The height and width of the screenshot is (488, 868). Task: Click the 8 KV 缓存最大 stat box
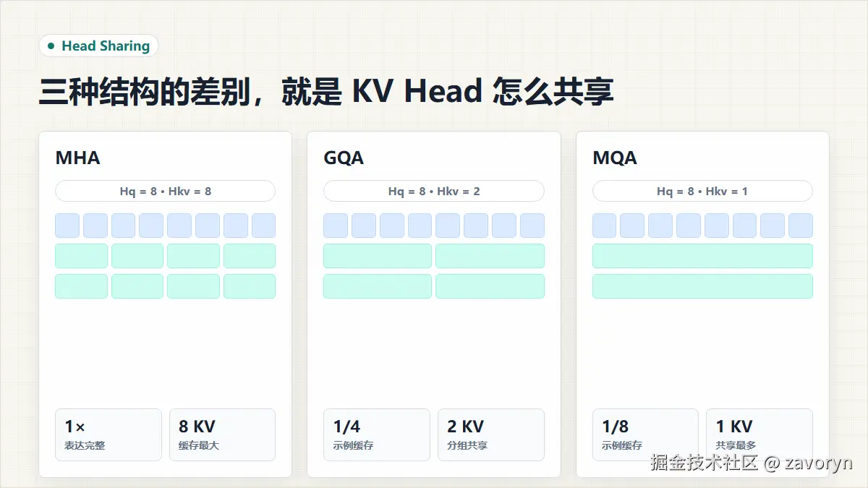[x=222, y=435]
